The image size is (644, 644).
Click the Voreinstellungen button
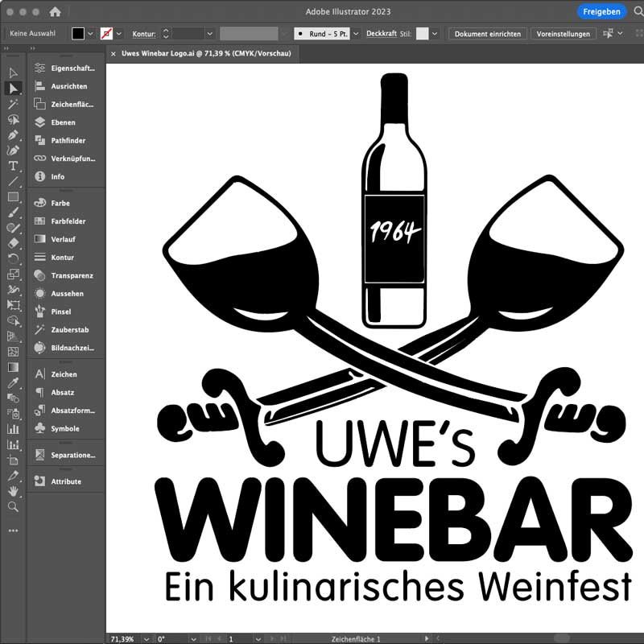563,34
